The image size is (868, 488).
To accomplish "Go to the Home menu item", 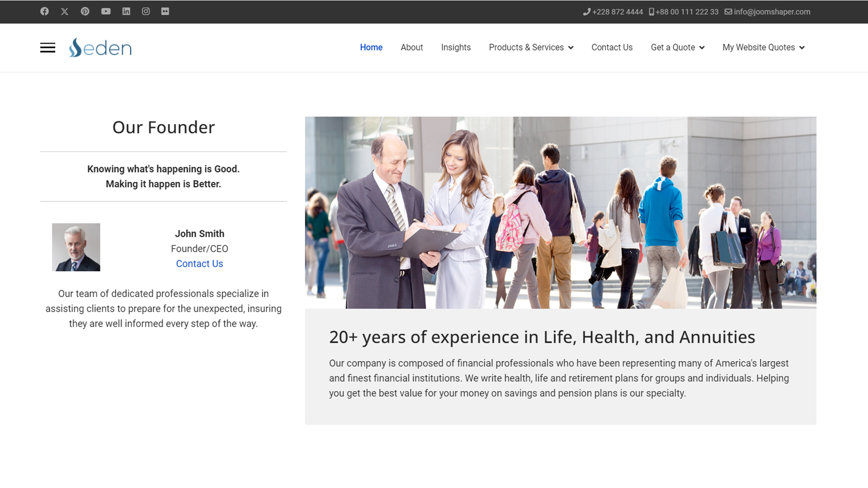I will pos(371,47).
